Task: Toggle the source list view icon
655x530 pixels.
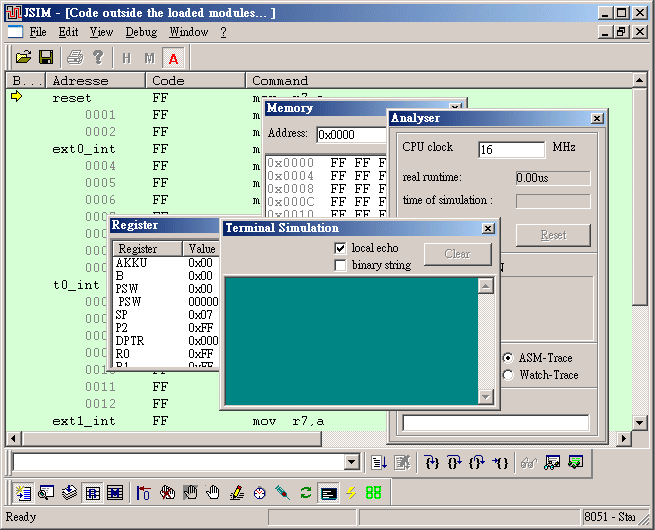Action: point(23,493)
